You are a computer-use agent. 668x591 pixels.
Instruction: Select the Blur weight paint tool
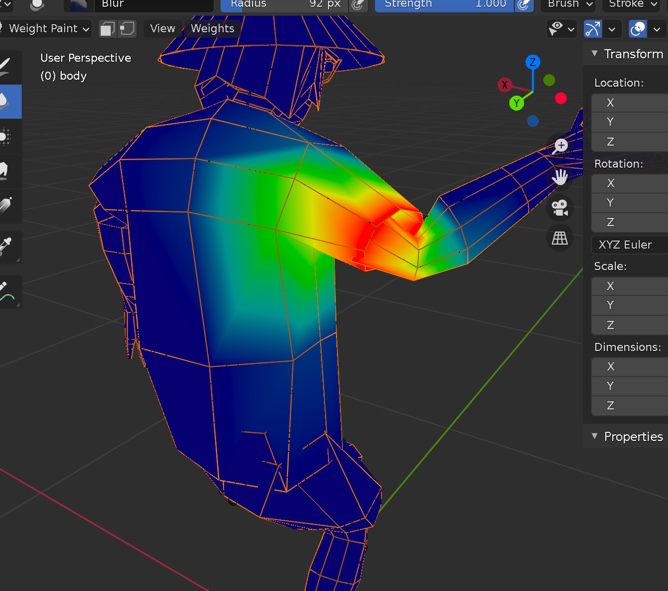(8, 99)
